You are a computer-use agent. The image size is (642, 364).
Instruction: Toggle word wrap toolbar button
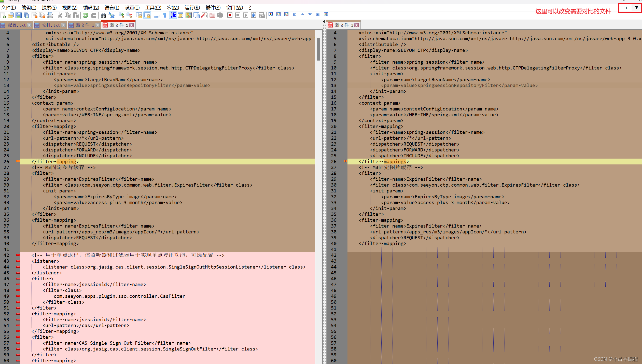tap(157, 15)
